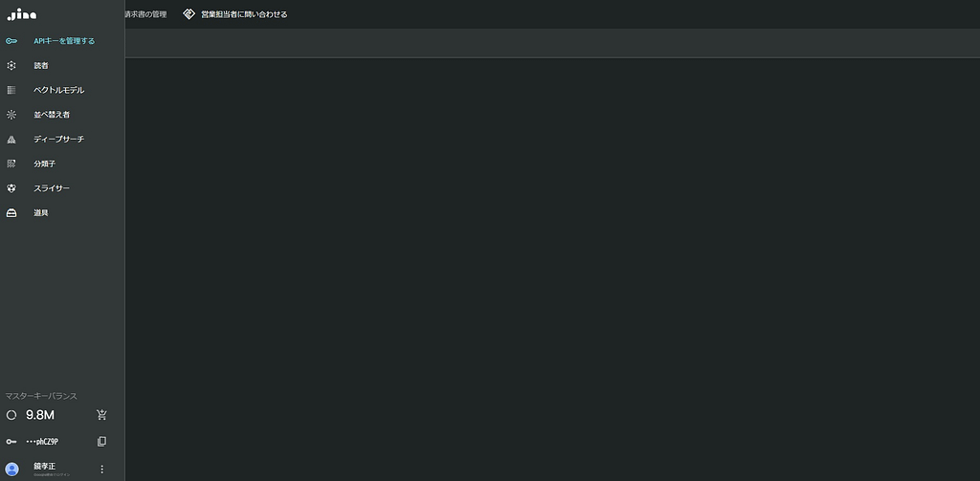The width and height of the screenshot is (980, 481).
Task: Click the 9.8M balance value
Action: pos(40,415)
